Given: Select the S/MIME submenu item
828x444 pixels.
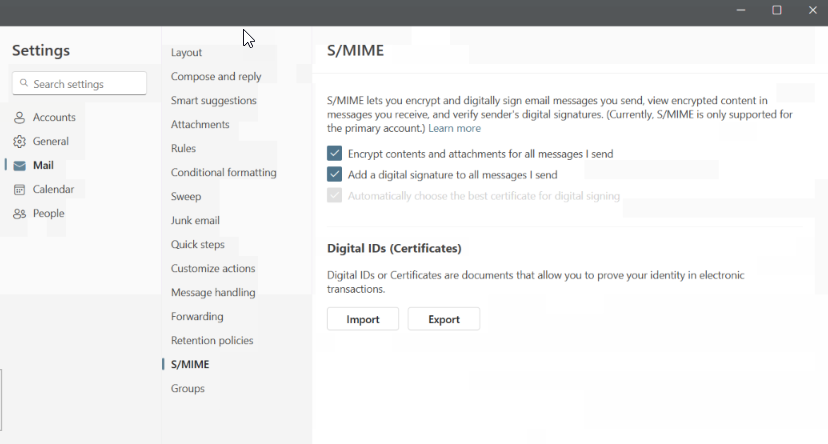Looking at the screenshot, I should coord(190,364).
